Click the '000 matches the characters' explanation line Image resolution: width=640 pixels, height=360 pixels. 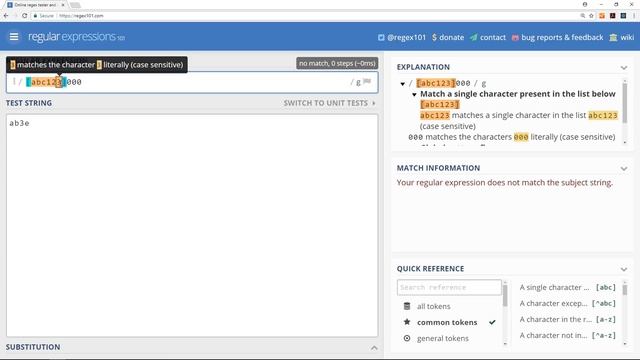pos(512,137)
